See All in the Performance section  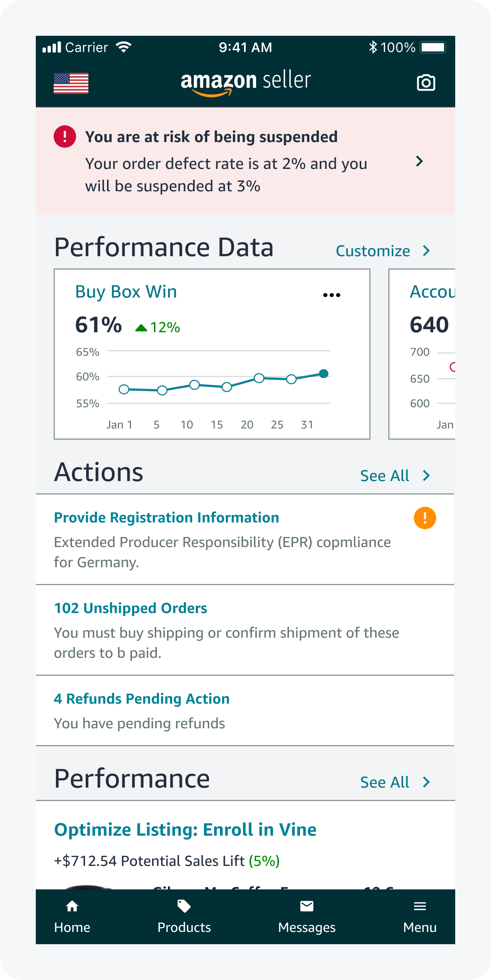point(394,782)
